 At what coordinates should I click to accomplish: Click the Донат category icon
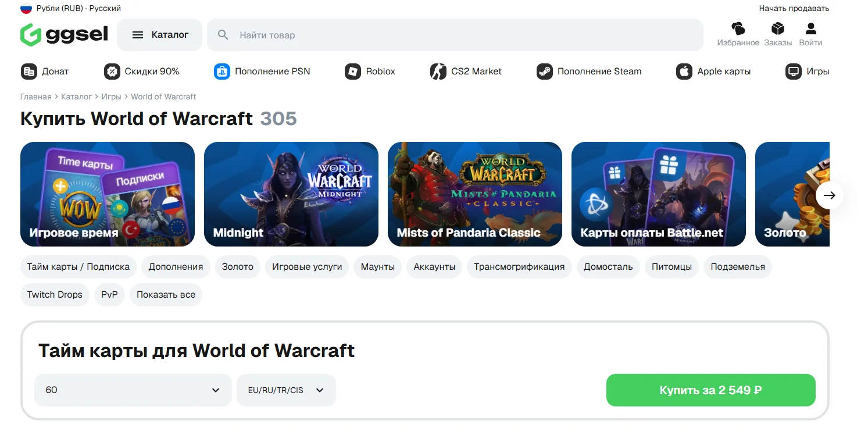point(29,72)
